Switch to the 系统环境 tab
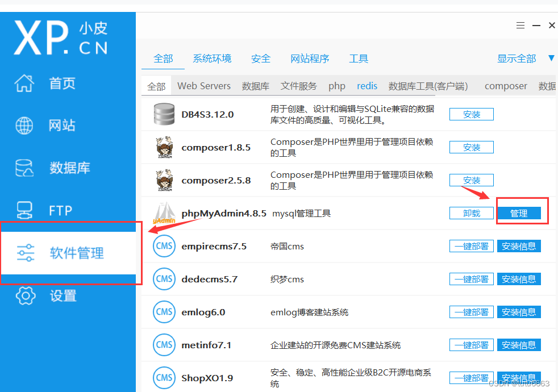Image resolution: width=558 pixels, height=392 pixels. (212, 59)
